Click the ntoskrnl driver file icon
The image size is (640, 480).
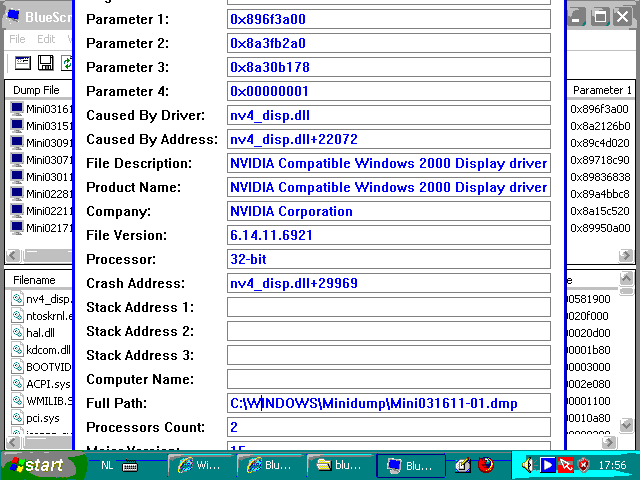point(17,316)
